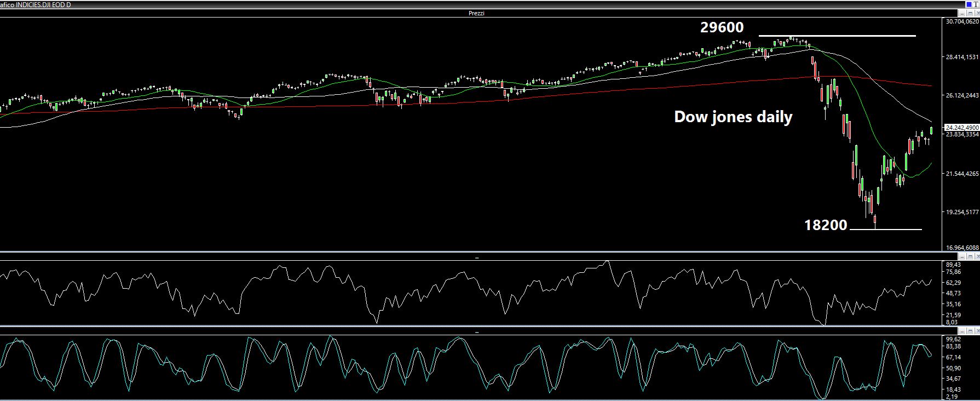Click the 16.964,6088 price axis value

click(962, 248)
